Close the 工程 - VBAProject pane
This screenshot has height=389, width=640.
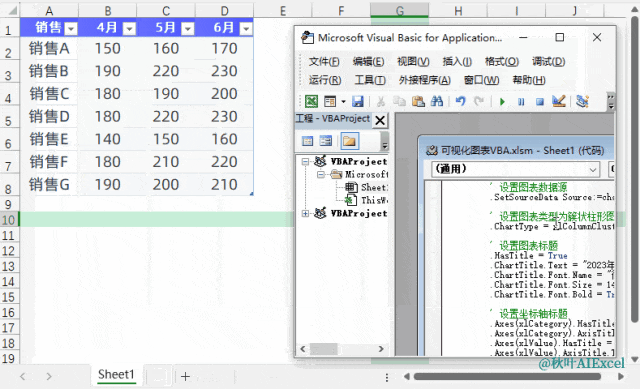point(380,120)
